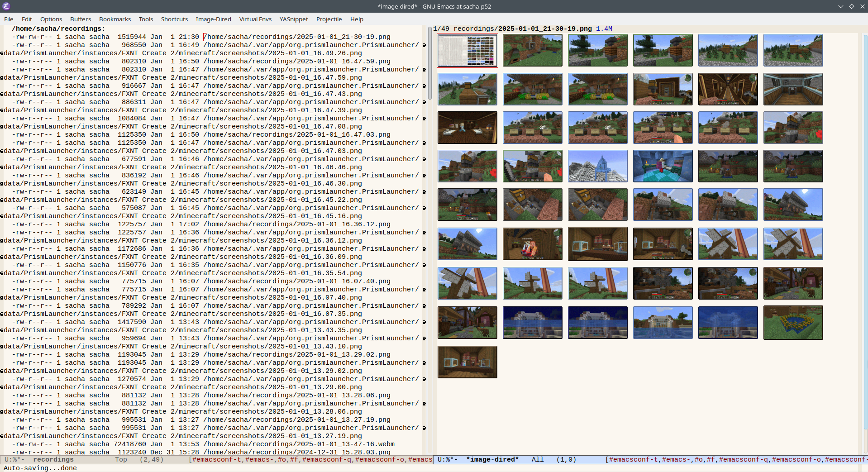Image resolution: width=868 pixels, height=472 pixels.
Task: Open the Projectile menu
Action: pos(329,19)
